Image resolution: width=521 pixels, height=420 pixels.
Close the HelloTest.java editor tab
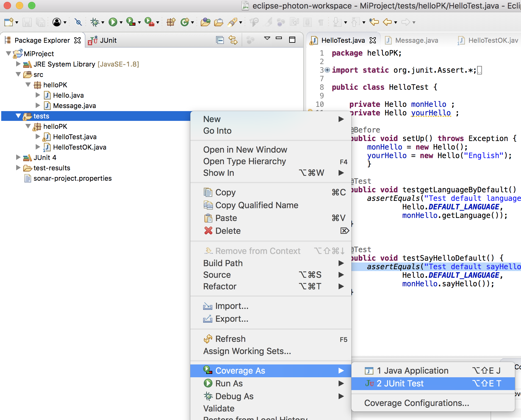373,40
